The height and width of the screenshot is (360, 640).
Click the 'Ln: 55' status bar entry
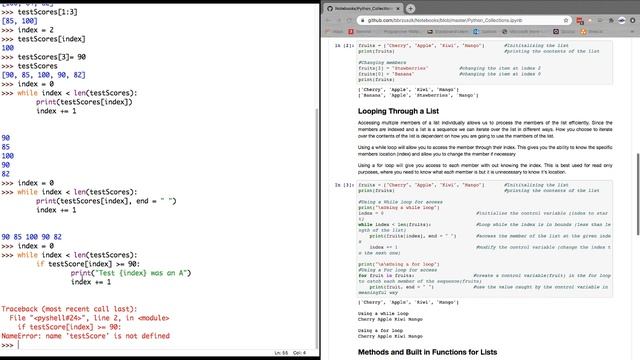pos(281,353)
